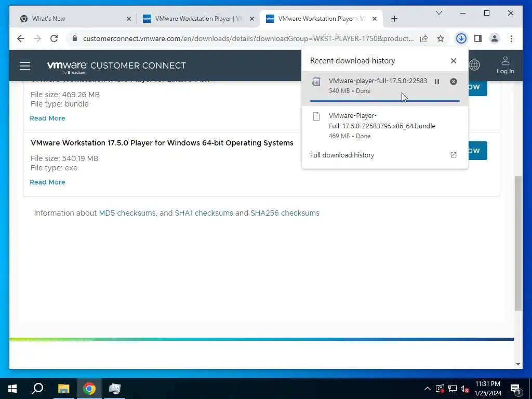Open the tab search dropdown
Viewport: 532px width, 399px height.
click(439, 13)
